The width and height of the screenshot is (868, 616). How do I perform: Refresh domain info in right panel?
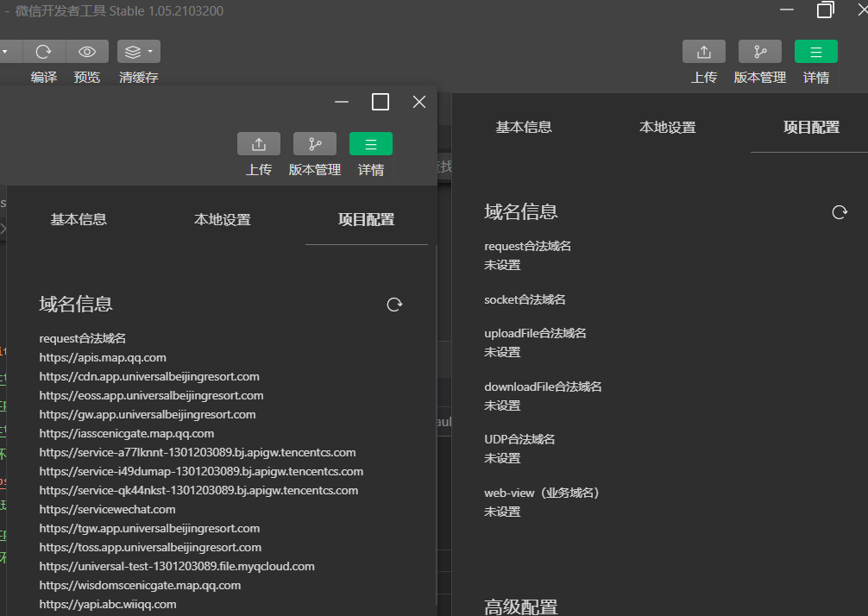point(840,212)
